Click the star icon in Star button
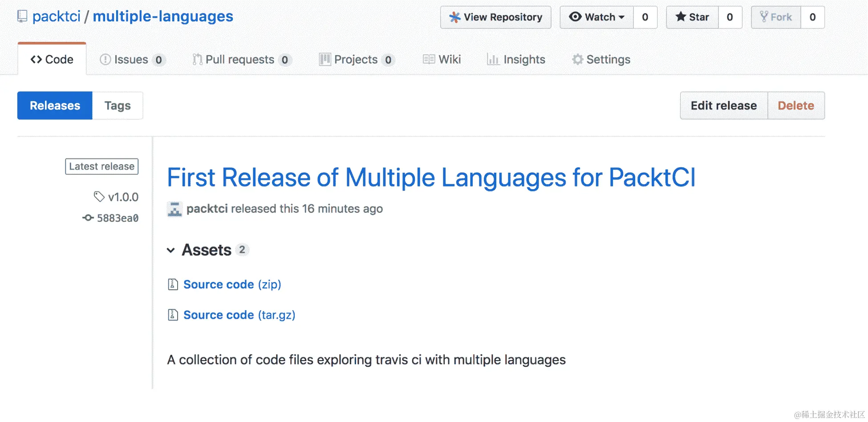Screen dimensions: 868x422 tap(681, 17)
